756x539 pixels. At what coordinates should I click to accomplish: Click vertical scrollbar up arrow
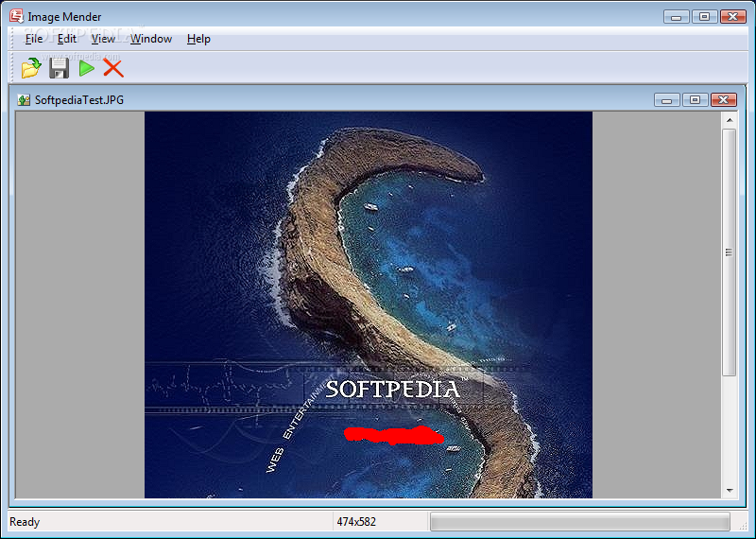point(730,120)
